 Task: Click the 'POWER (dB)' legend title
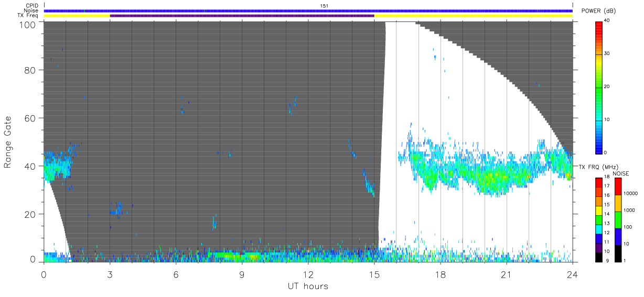pos(599,11)
